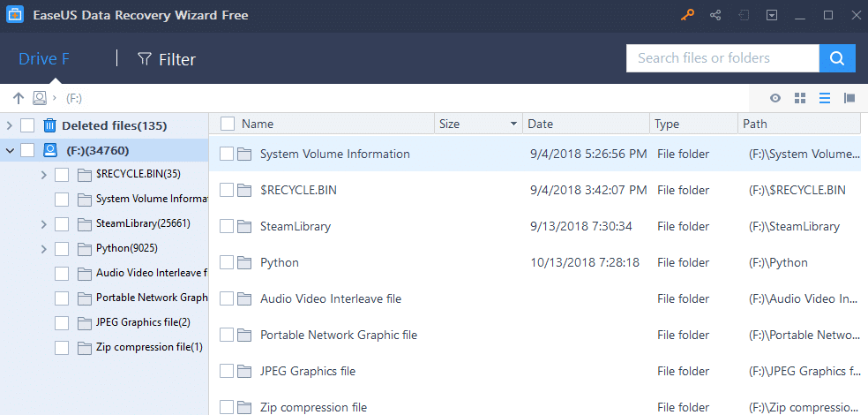Viewport: 868px width, 415px height.
Task: Sort by the Path column header
Action: (x=755, y=124)
